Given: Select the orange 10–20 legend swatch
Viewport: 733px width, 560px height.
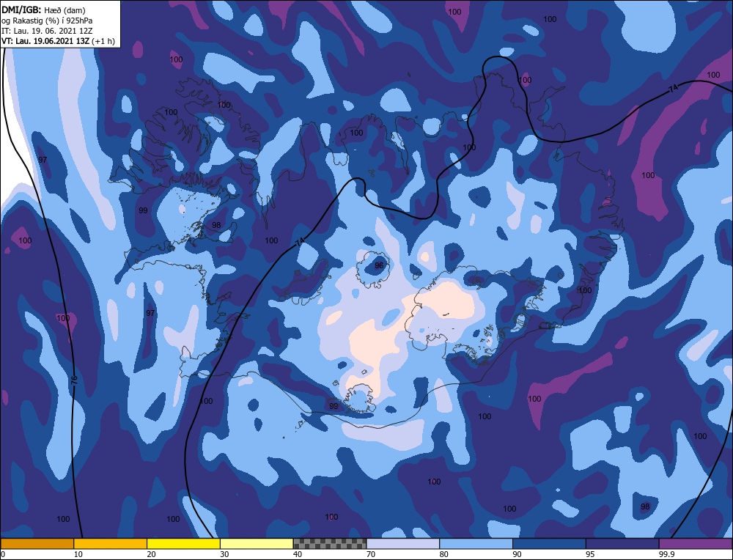Looking at the screenshot, I should tap(111, 544).
